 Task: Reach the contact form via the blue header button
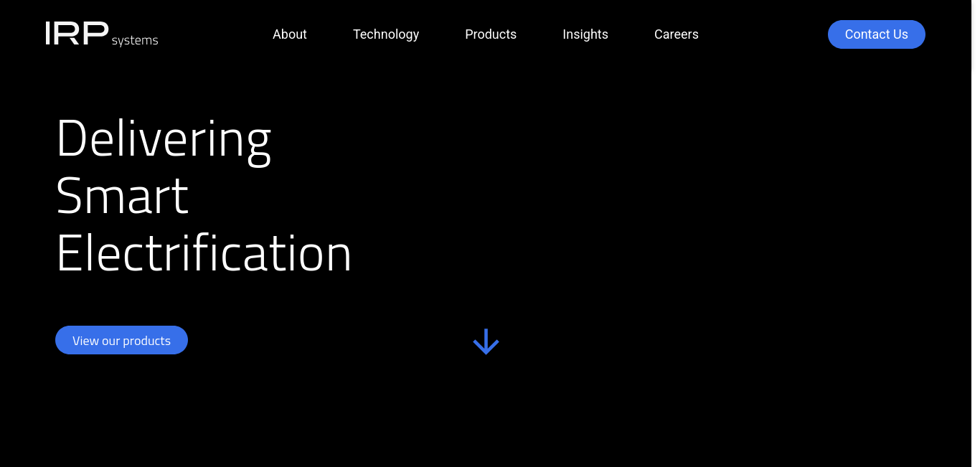(876, 34)
